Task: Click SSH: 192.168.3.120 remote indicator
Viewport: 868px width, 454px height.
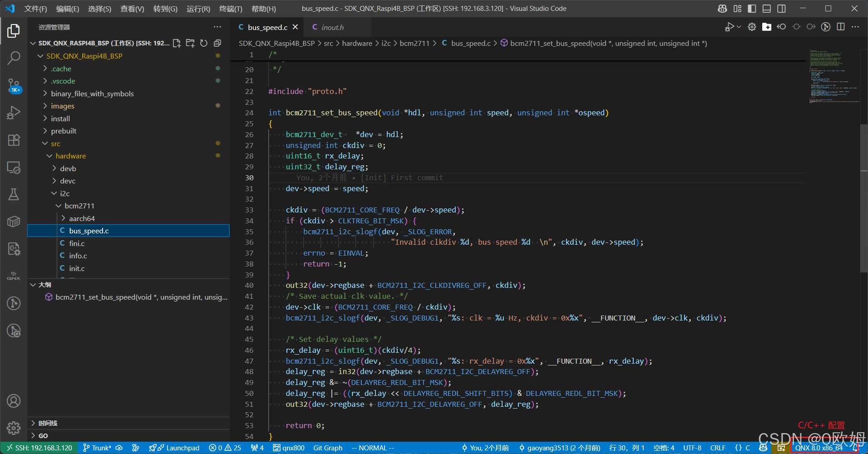Action: click(x=39, y=448)
